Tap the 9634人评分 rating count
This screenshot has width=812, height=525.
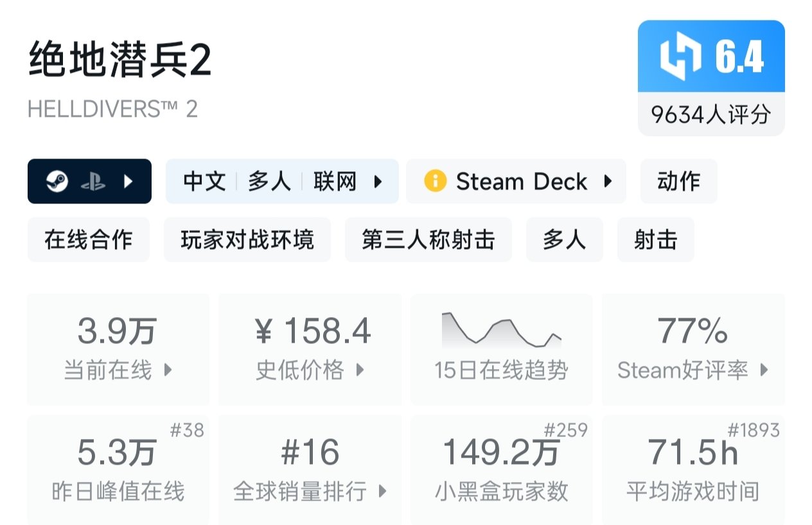pyautogui.click(x=710, y=115)
